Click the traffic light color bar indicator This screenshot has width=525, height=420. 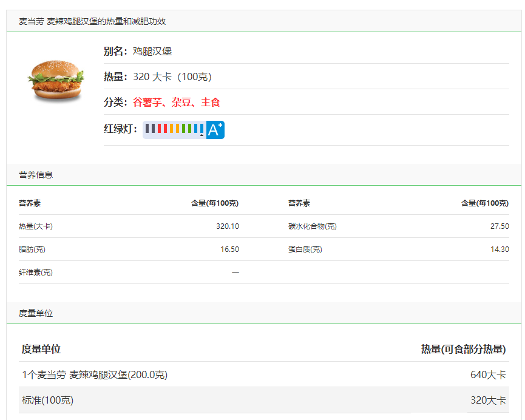tap(174, 130)
